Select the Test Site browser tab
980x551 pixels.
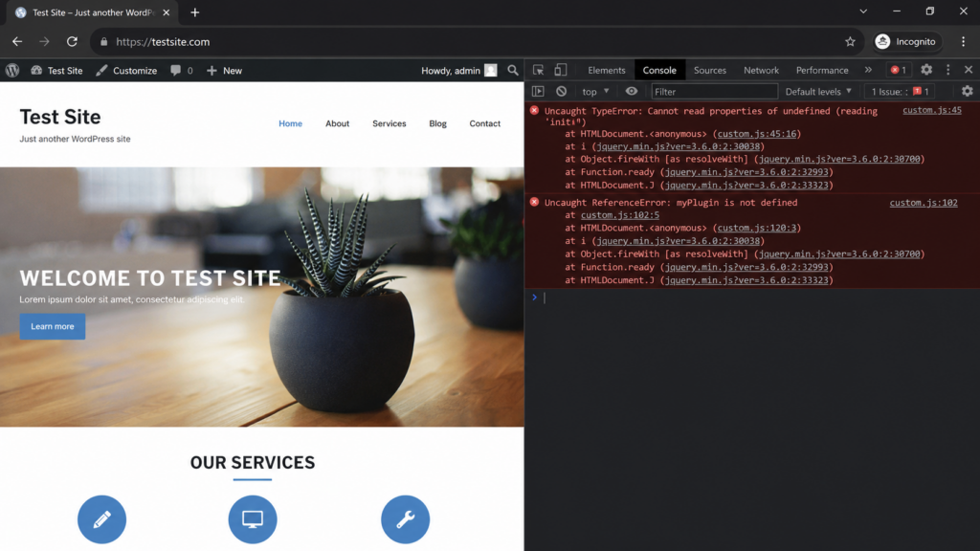pos(93,12)
